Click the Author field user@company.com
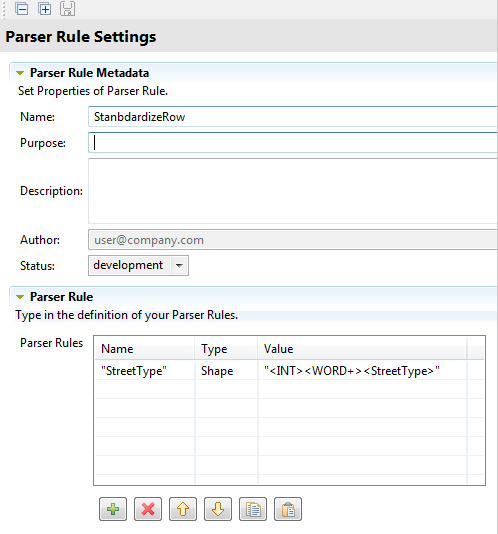Image resolution: width=498 pixels, height=534 pixels. [x=293, y=240]
